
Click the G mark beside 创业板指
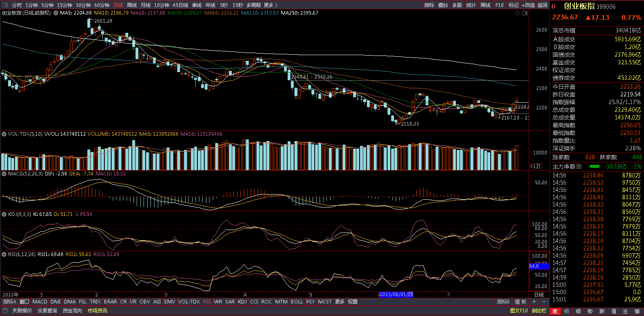point(554,6)
